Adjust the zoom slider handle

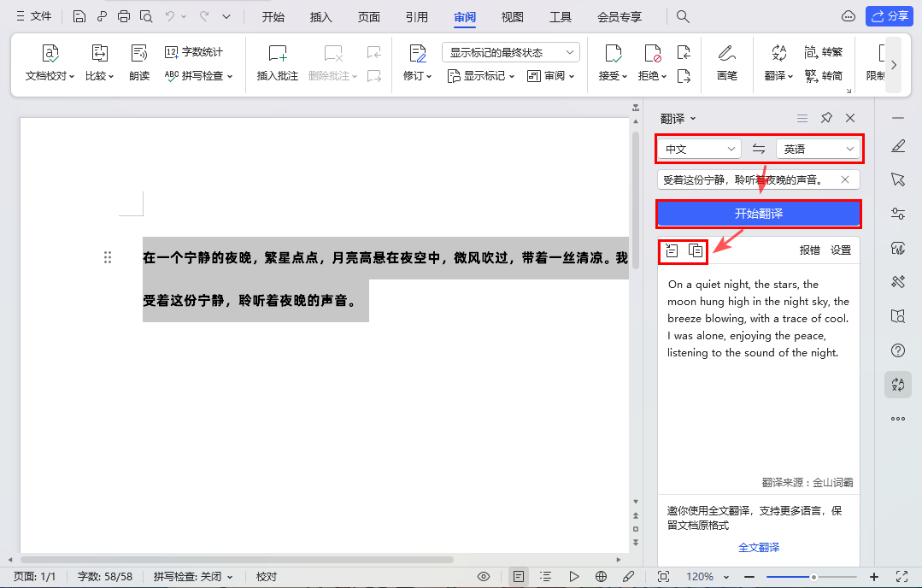coord(813,577)
